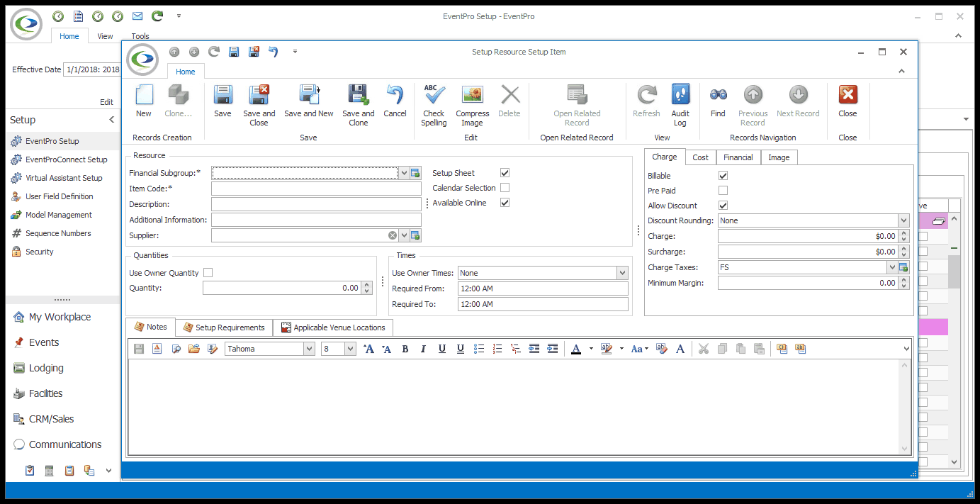Open the View tab in EventPro Setup

[x=105, y=36]
